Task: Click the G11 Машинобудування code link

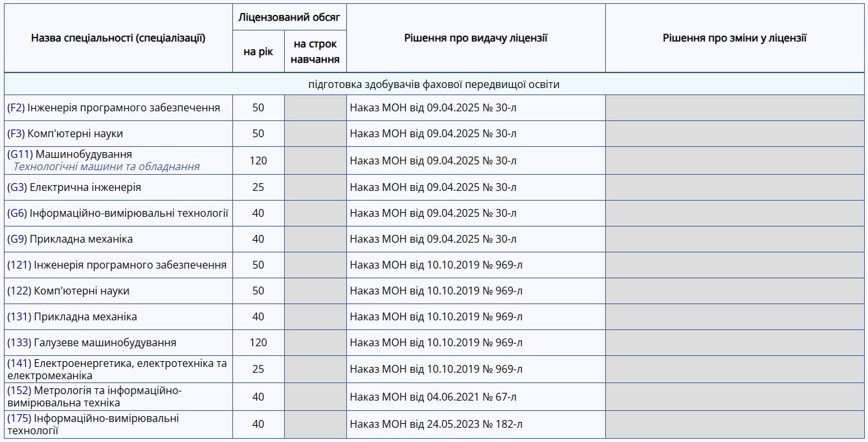Action: pos(20,154)
